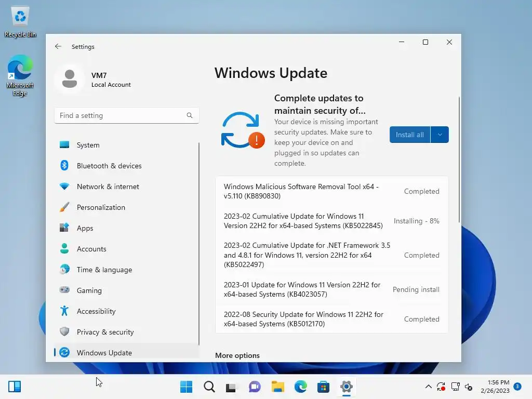
Task: Open Time & language settings
Action: (x=127, y=270)
